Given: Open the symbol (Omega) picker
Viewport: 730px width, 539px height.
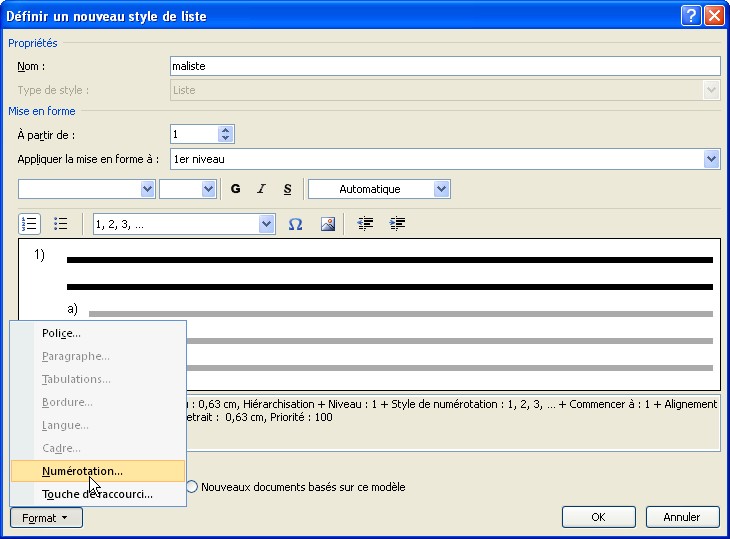Looking at the screenshot, I should coord(295,225).
